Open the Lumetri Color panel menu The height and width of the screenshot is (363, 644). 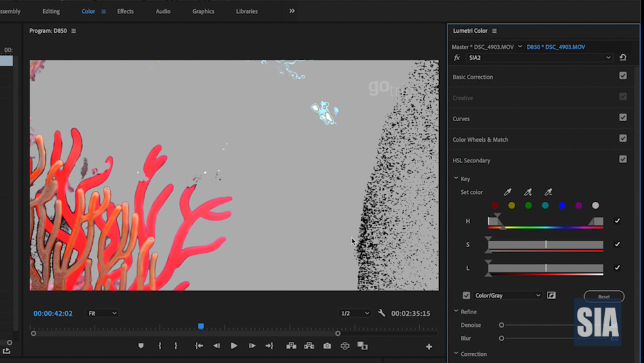(495, 31)
